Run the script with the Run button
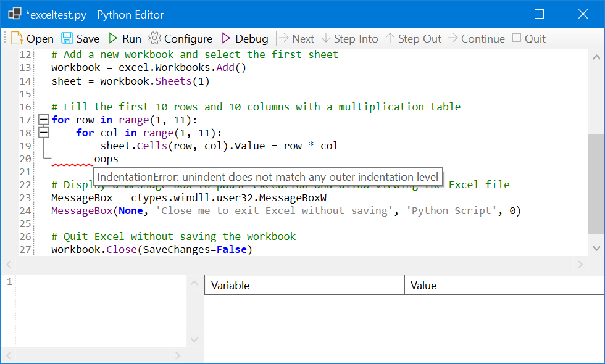 click(125, 38)
